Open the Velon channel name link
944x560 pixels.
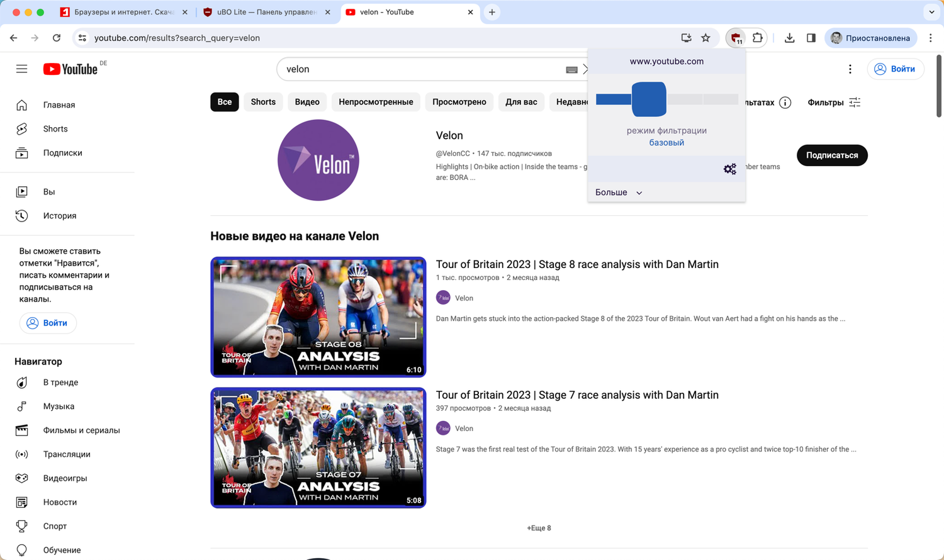[x=449, y=135]
